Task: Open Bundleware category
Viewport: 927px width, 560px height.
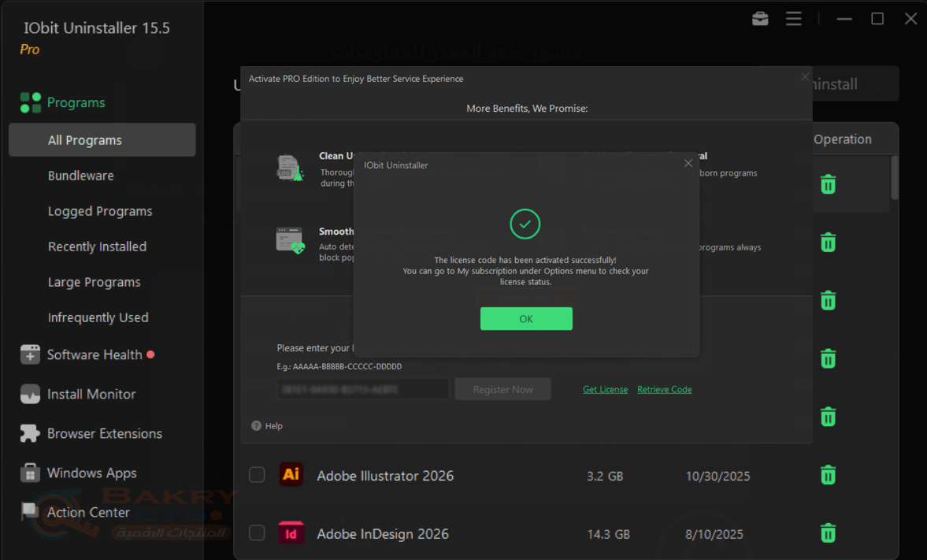Action: 81,176
